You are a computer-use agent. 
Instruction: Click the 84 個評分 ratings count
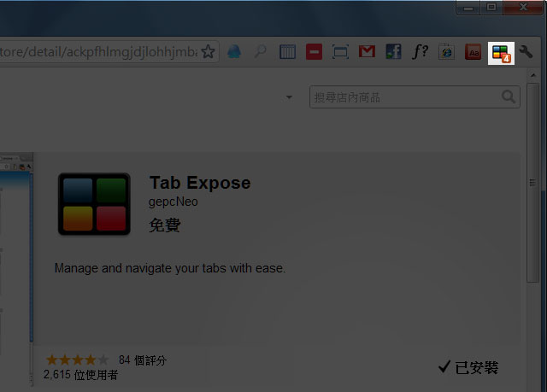[143, 360]
